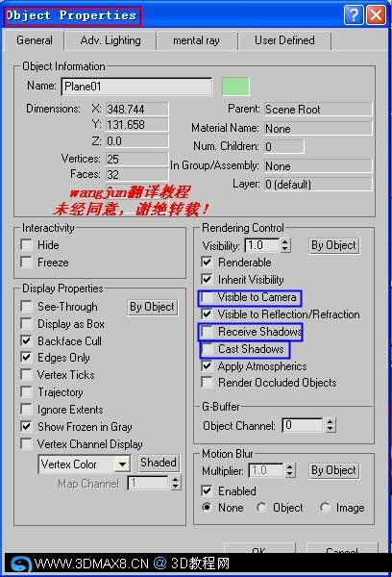The height and width of the screenshot is (577, 392).
Task: Click the Visibility value field
Action: tap(262, 245)
